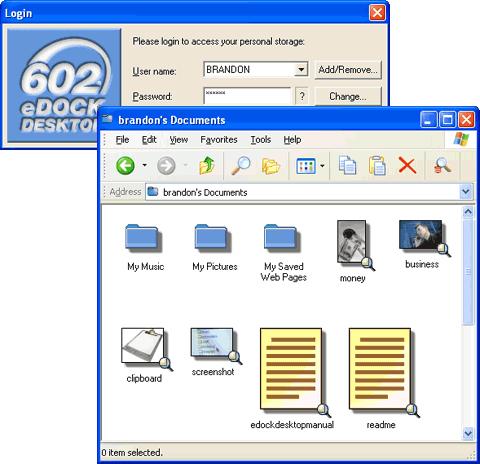The height and width of the screenshot is (464, 480).
Task: Click the scrollbar up arrow
Action: click(x=468, y=212)
